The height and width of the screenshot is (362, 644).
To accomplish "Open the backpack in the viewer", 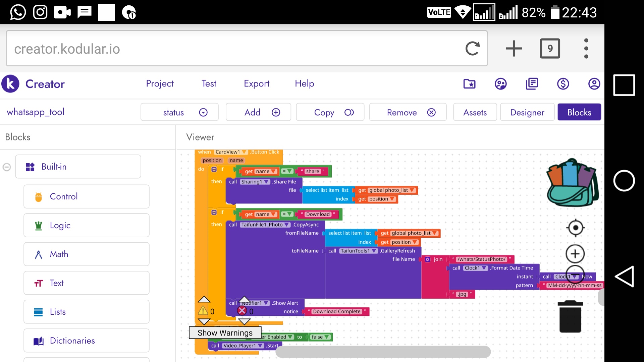I will pos(573,183).
